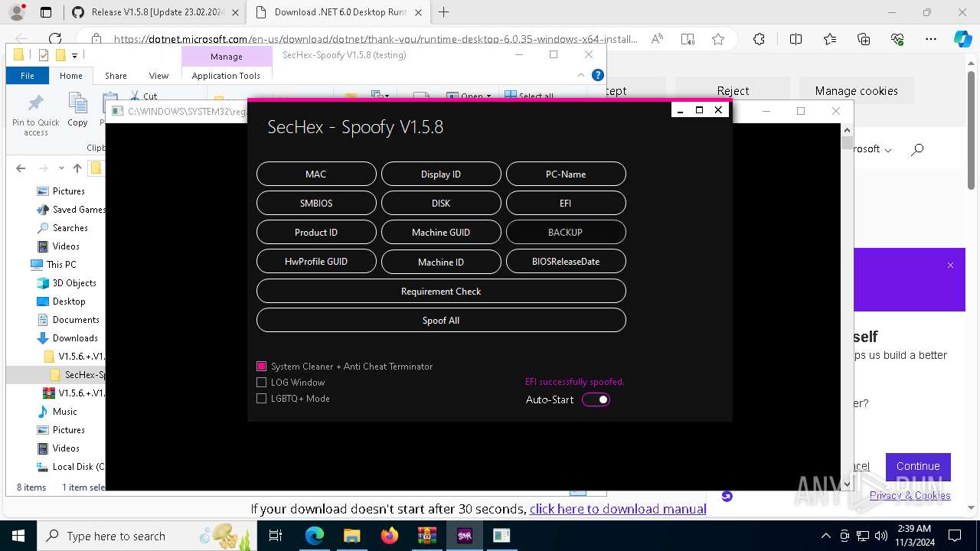This screenshot has height=551, width=980.
Task: Click the Machine ID button
Action: (441, 262)
